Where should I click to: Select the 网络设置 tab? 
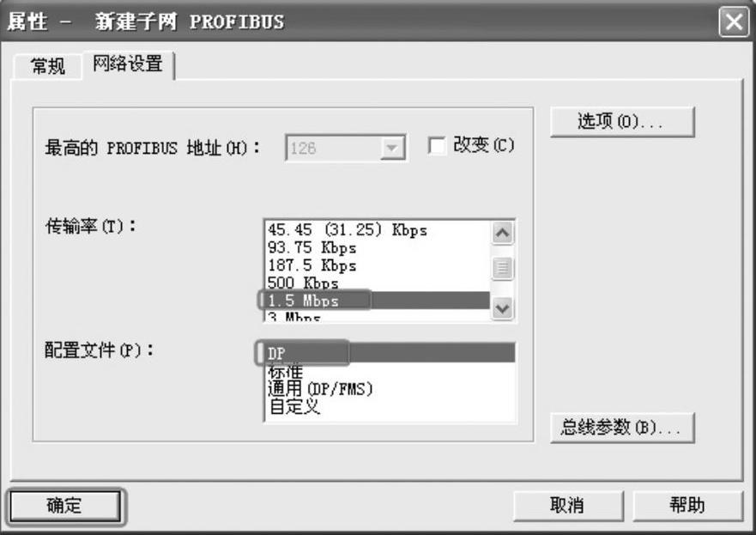[x=128, y=64]
